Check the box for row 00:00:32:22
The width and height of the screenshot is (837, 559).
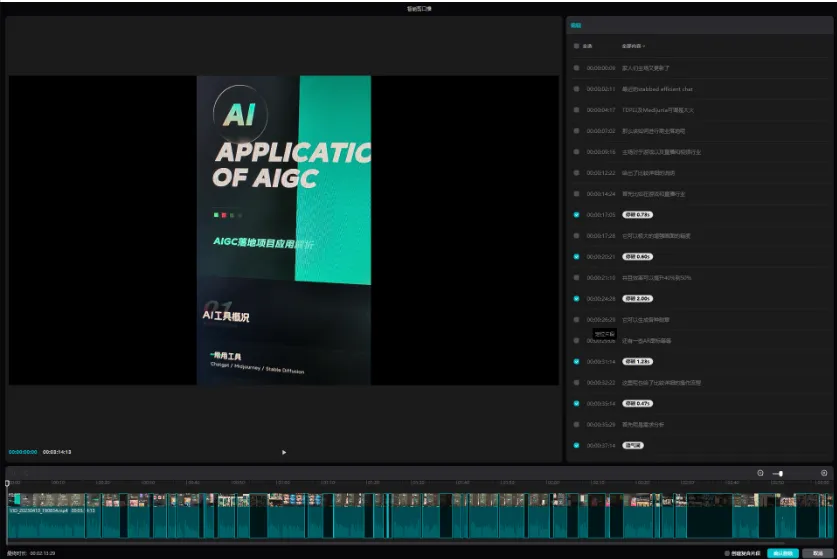pos(576,382)
